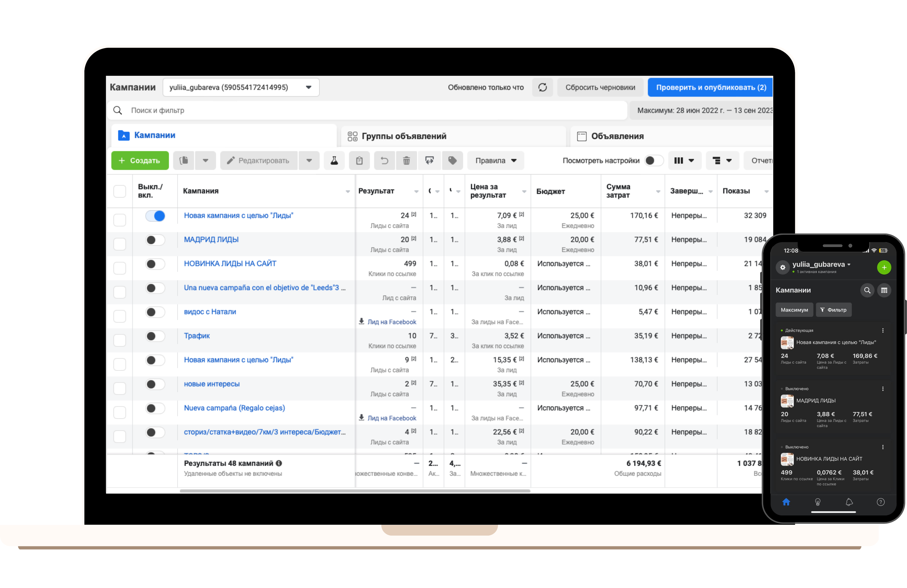Click the tag label icon
907x588 pixels.
[x=452, y=160]
